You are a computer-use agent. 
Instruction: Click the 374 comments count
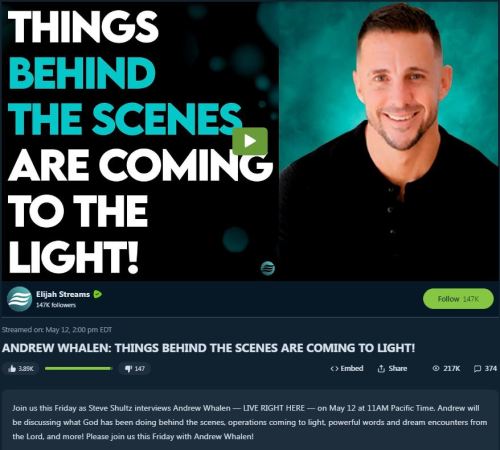tap(490, 368)
